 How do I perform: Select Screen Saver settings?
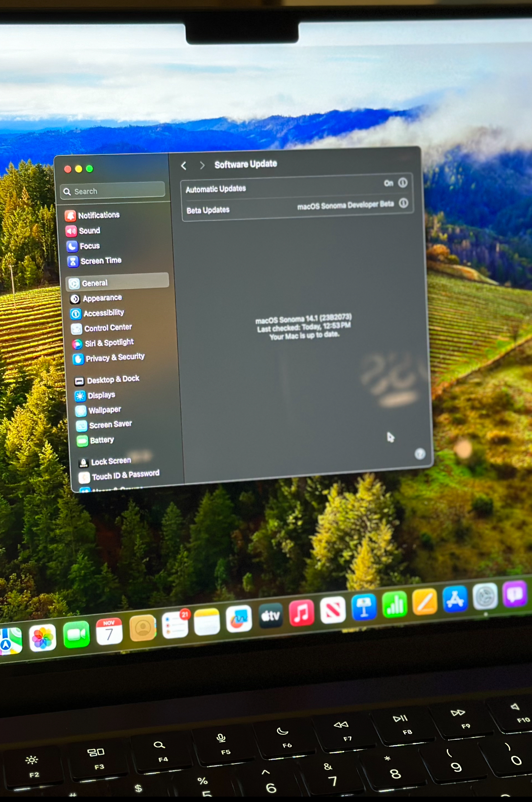pyautogui.click(x=104, y=425)
